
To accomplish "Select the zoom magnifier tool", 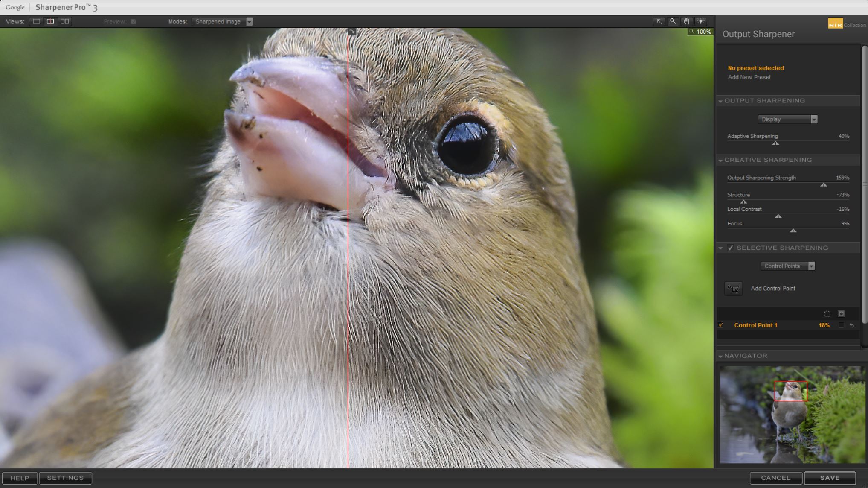I will [x=673, y=21].
